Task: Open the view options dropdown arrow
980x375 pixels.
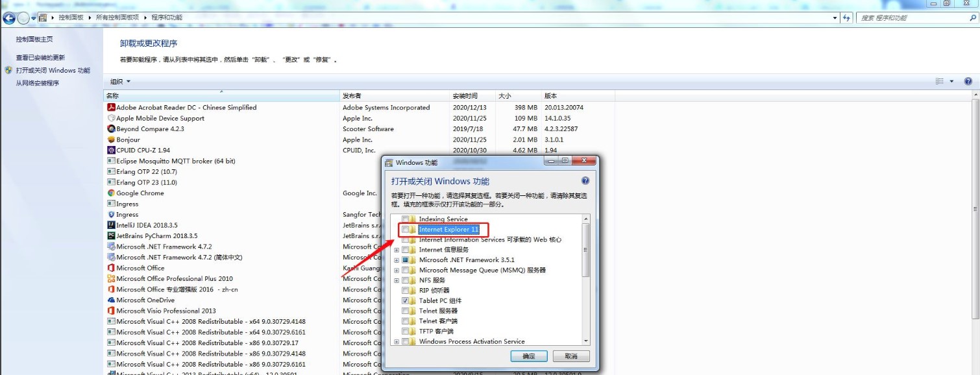Action: (951, 81)
